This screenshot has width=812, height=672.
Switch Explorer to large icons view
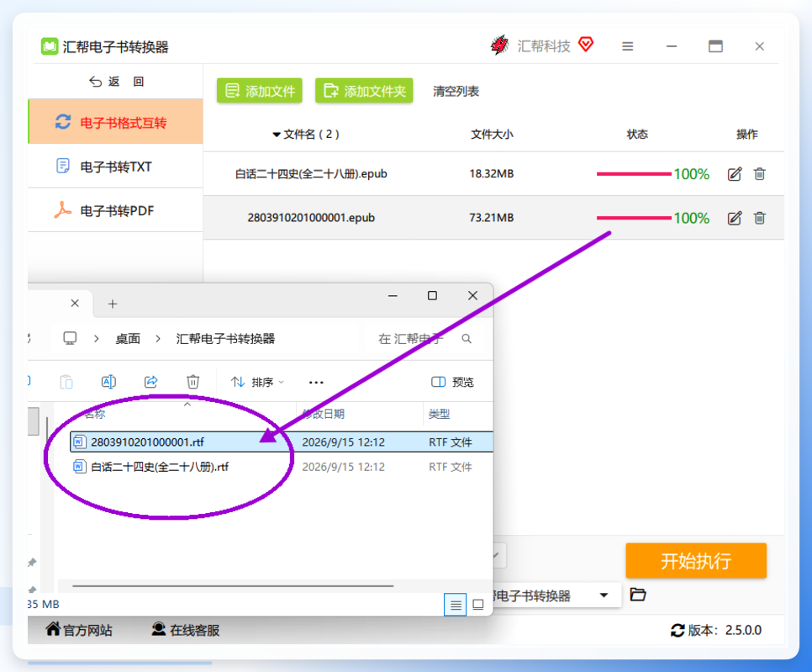478,604
